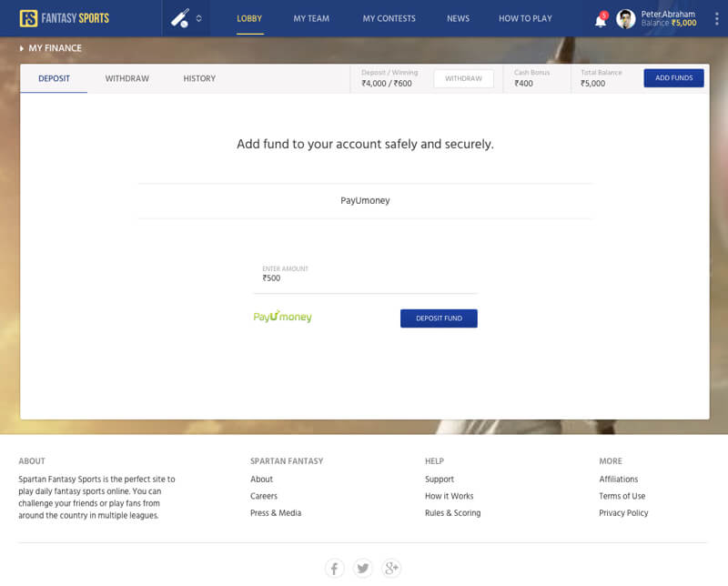
Task: Switch to the History tab
Action: 199,78
